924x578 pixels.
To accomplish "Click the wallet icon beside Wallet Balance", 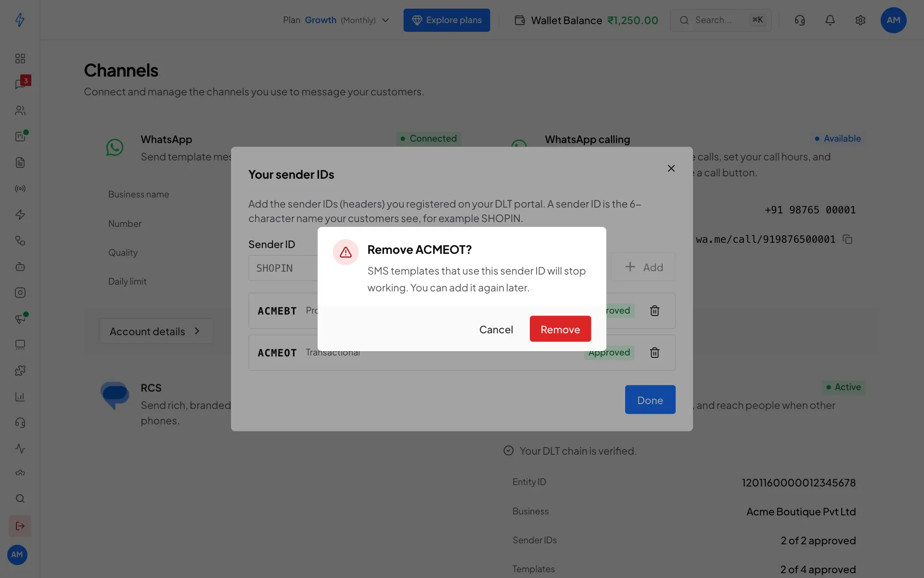I will click(520, 20).
